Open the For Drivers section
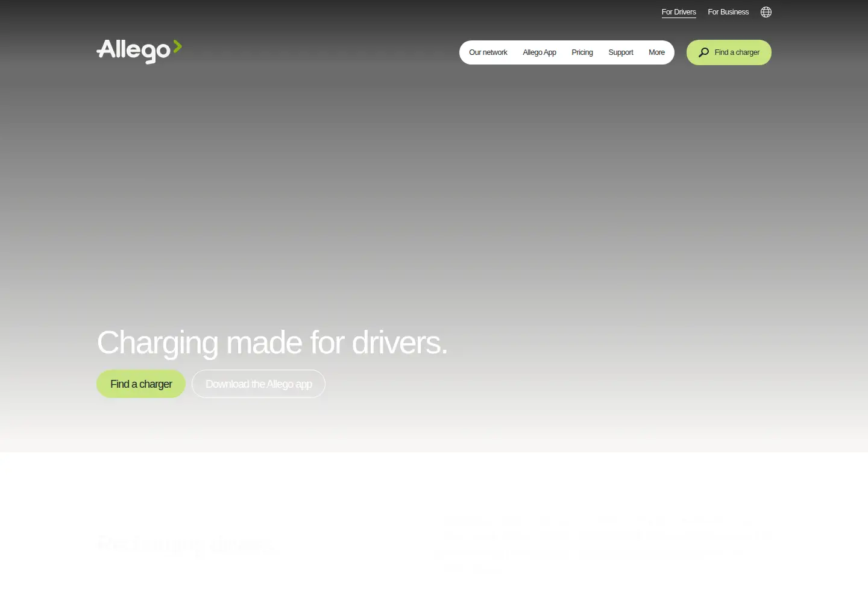 point(679,12)
